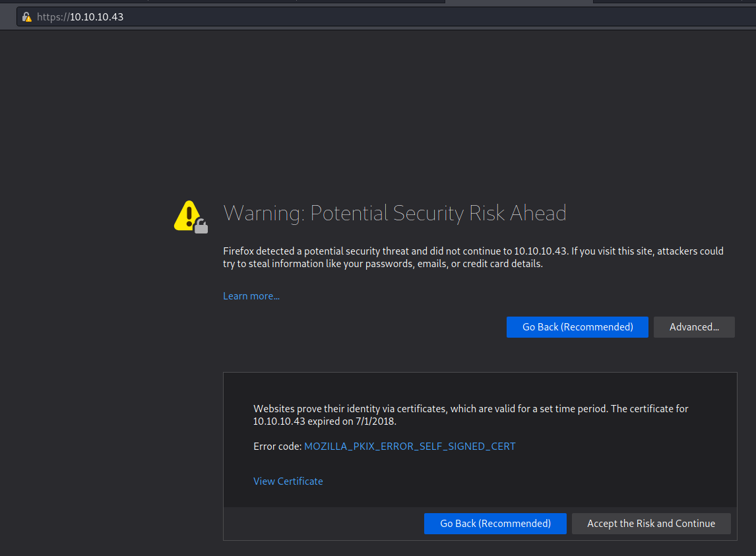
Task: Choose Accept the Risk and Continue
Action: coord(651,524)
